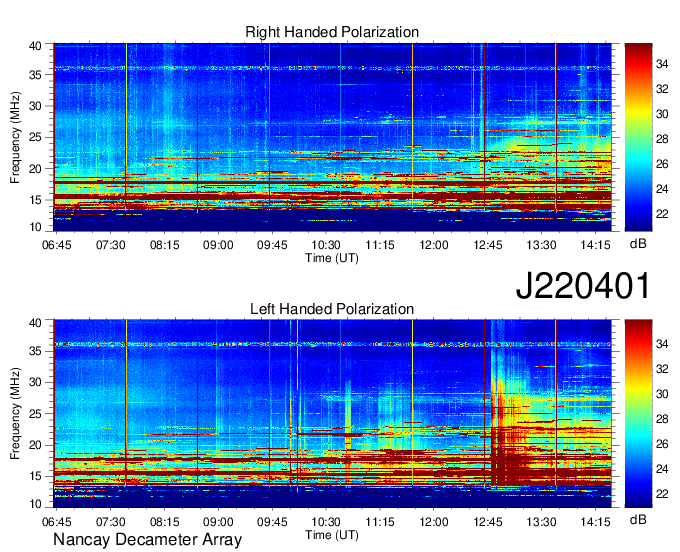Click 13:30 time tick under Left Handed plot
Image resolution: width=680 pixels, height=552 pixels.
541,522
